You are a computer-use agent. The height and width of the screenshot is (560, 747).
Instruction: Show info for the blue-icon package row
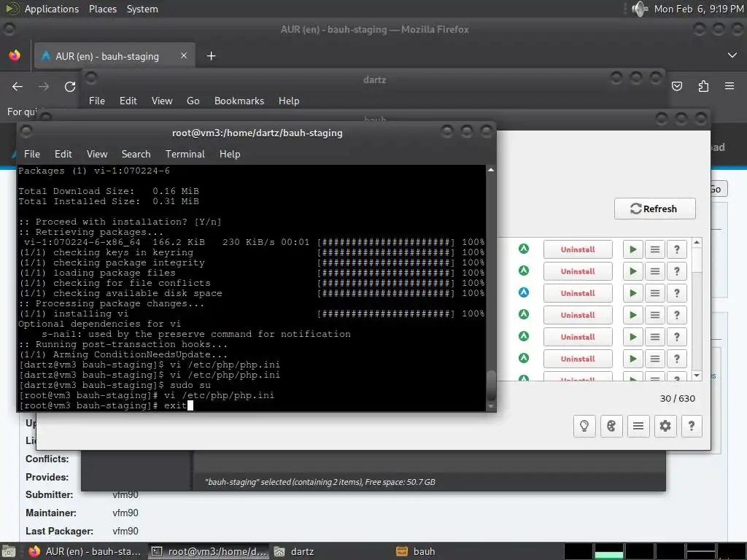click(676, 293)
